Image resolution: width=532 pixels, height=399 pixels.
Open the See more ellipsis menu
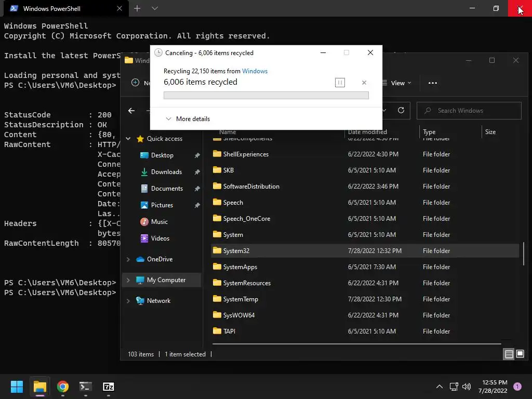[433, 83]
